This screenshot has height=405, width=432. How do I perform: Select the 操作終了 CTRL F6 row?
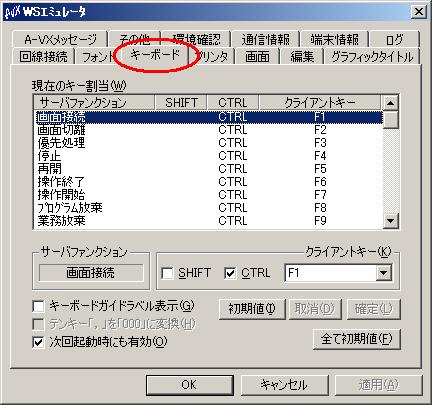click(208, 182)
